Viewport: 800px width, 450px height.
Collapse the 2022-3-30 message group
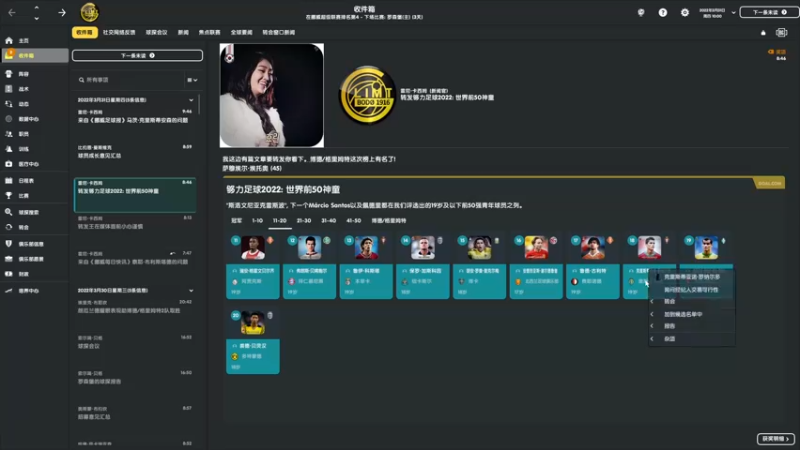point(191,290)
